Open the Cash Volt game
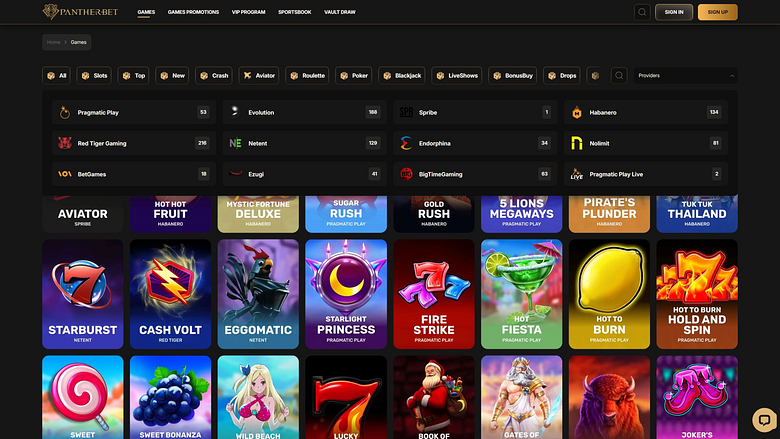The width and height of the screenshot is (780, 439). coord(170,294)
